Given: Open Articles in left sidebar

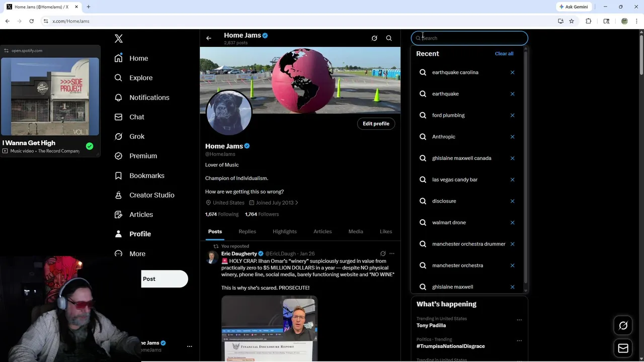Looking at the screenshot, I should pyautogui.click(x=134, y=215).
